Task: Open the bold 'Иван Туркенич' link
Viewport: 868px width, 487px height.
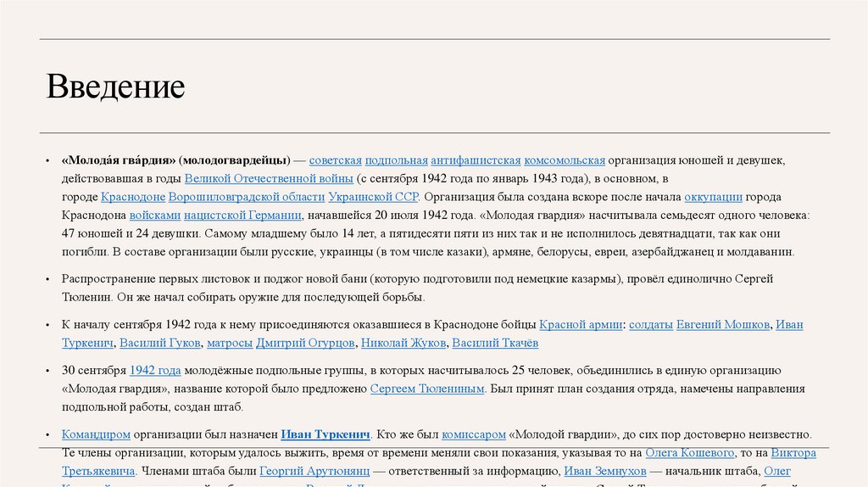Action: 325,434
